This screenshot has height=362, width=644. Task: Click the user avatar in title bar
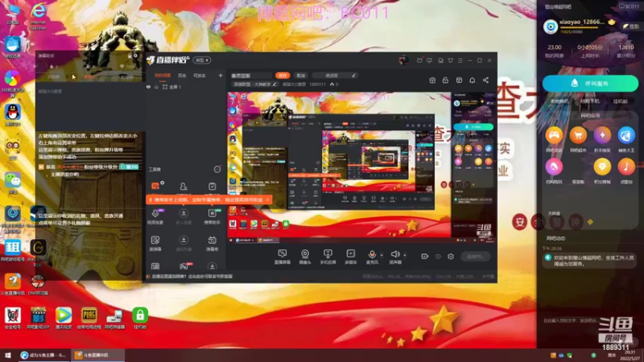point(403,60)
